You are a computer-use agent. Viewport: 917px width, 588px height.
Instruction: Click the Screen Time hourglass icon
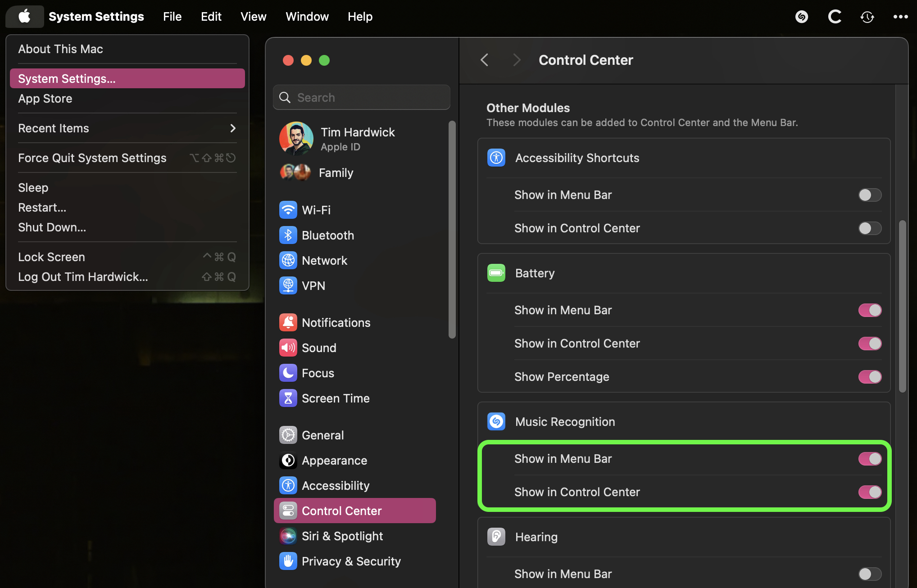tap(288, 398)
